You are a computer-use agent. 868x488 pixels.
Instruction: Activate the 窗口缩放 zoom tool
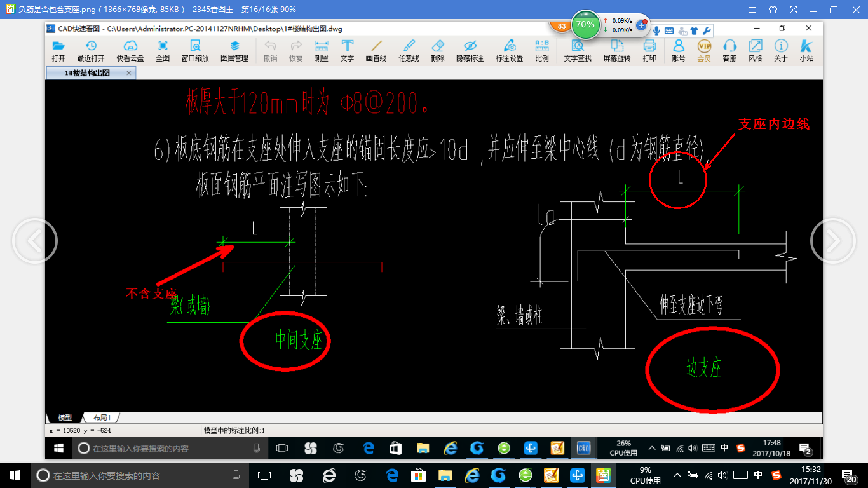(195, 51)
